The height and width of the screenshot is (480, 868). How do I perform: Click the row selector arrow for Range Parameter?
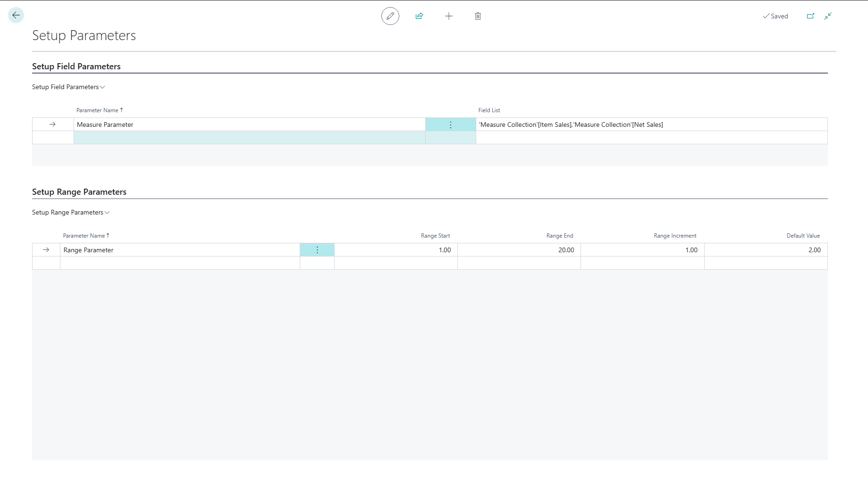[46, 250]
